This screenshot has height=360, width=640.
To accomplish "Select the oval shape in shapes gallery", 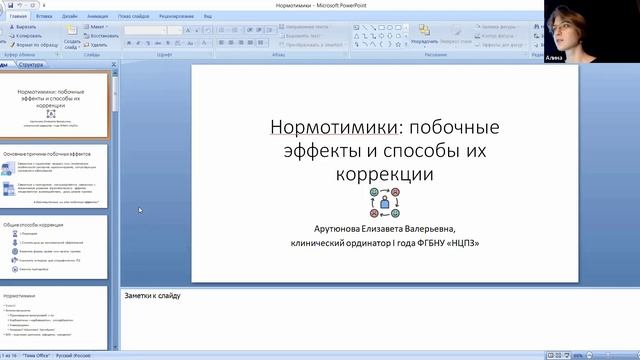I will (390, 28).
